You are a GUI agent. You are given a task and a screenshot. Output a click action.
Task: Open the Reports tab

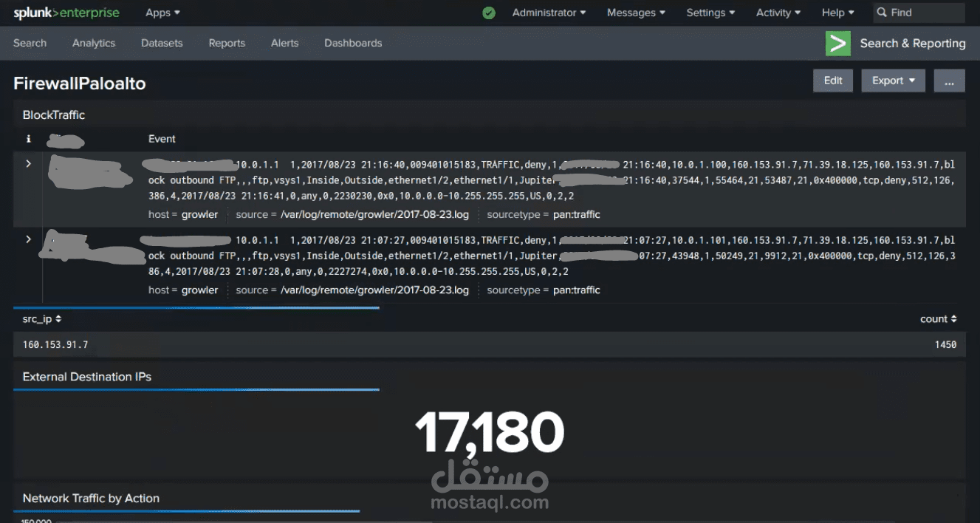point(227,43)
